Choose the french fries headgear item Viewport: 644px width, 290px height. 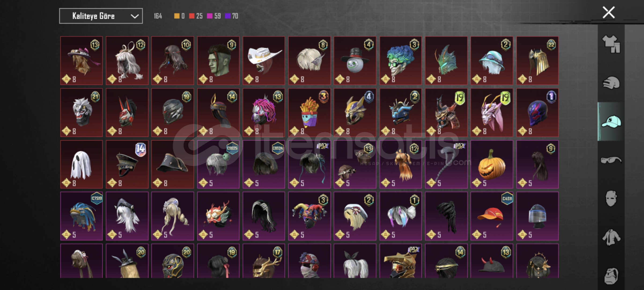click(309, 113)
